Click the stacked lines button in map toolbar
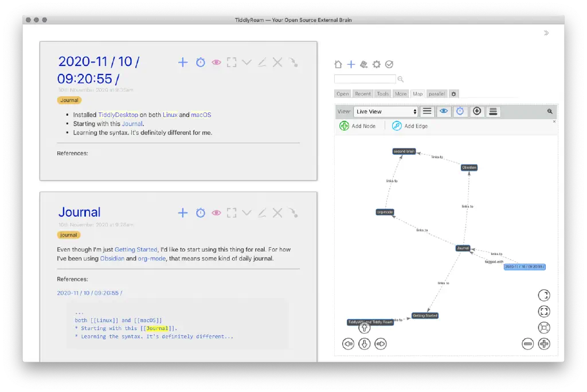This screenshot has width=587, height=392. tap(493, 111)
